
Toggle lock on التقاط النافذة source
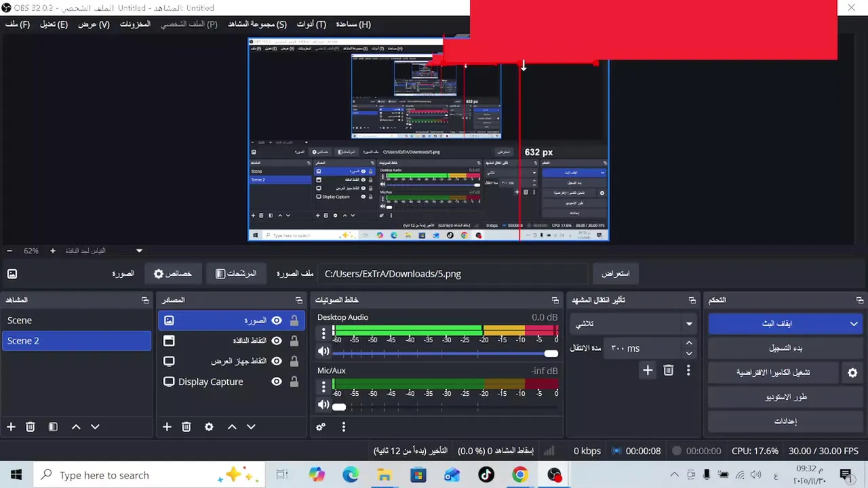[294, 341]
